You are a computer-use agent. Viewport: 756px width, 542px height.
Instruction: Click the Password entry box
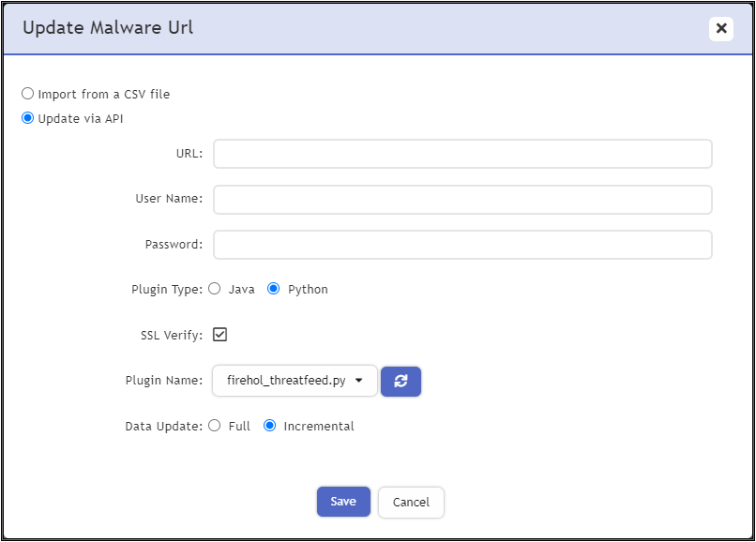[461, 244]
